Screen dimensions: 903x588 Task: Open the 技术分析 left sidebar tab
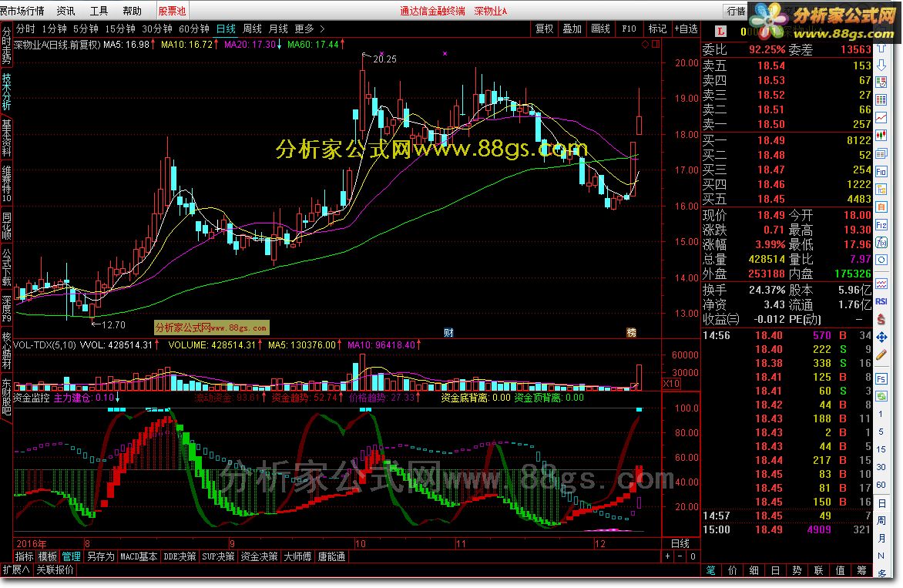coord(6,92)
